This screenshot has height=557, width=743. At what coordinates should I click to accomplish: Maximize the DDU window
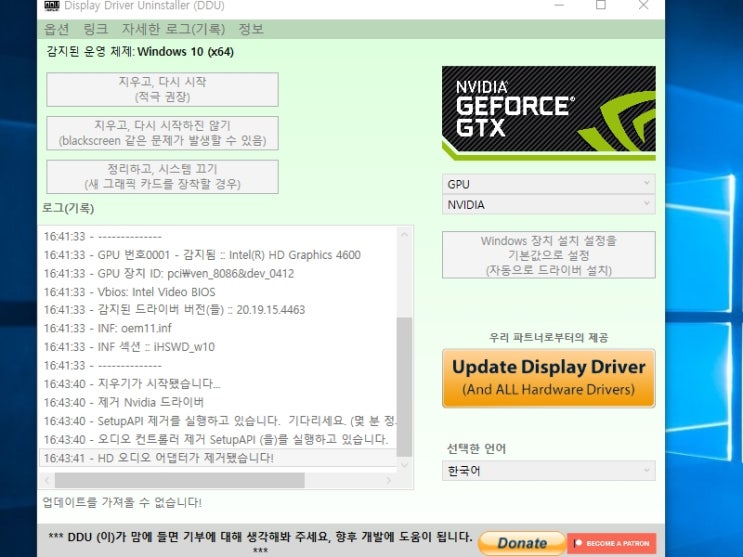601,5
